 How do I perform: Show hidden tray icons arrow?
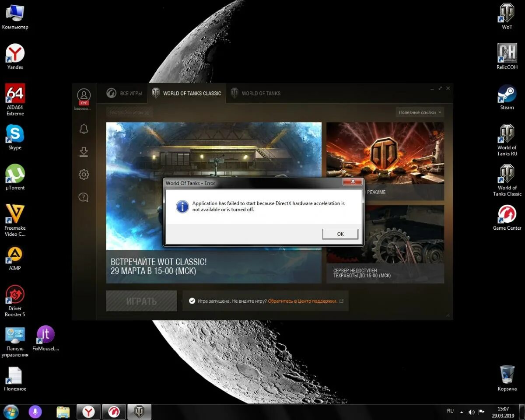click(462, 412)
